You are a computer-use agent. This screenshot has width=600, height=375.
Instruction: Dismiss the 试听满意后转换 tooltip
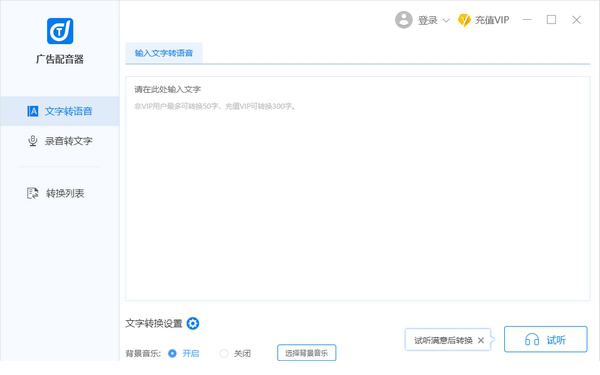coord(481,340)
